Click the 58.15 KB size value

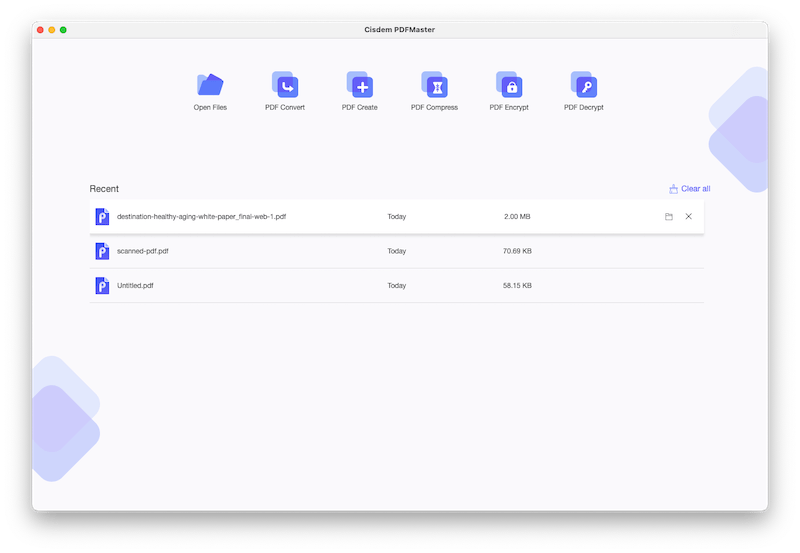(517, 286)
